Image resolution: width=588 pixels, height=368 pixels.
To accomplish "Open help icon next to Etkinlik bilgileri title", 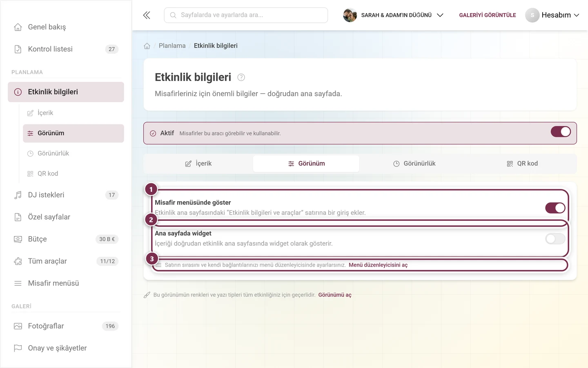I will (241, 77).
